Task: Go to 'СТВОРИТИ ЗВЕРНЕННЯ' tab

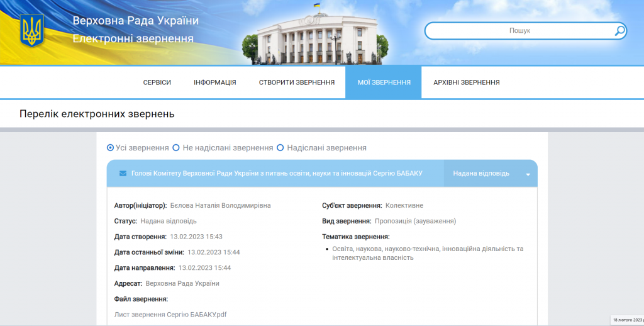Action: [297, 82]
